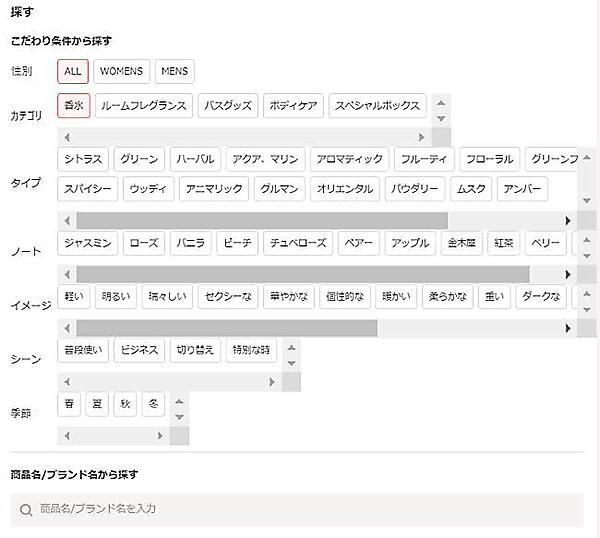This screenshot has height=538, width=600.
Task: Select the 冬 season chip
Action: point(153,404)
